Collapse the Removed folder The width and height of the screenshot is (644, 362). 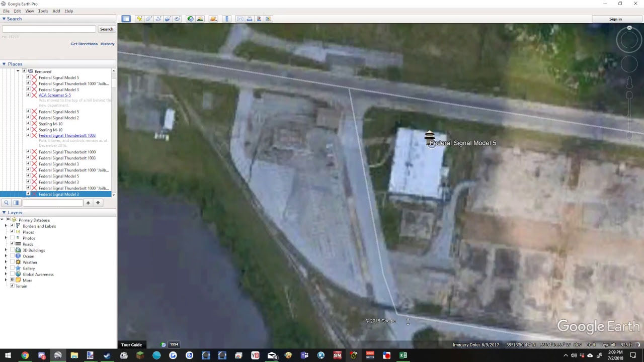18,71
